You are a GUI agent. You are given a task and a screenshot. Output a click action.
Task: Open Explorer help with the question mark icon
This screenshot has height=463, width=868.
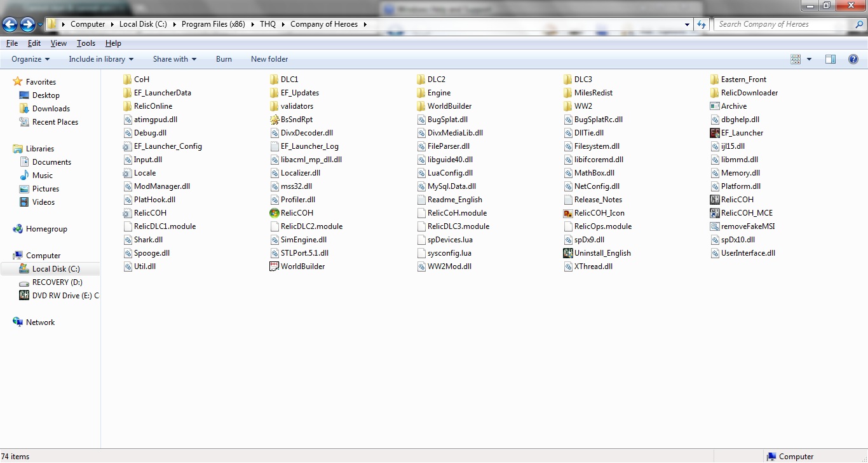coord(853,59)
